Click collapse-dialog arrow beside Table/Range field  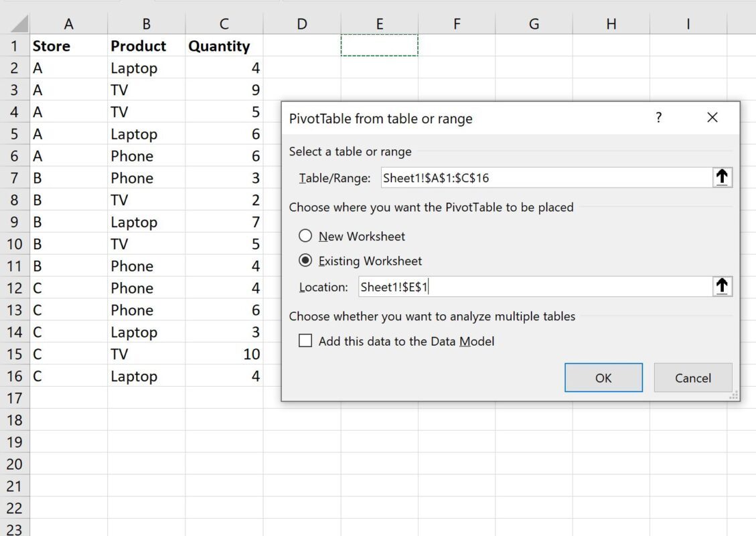[722, 178]
